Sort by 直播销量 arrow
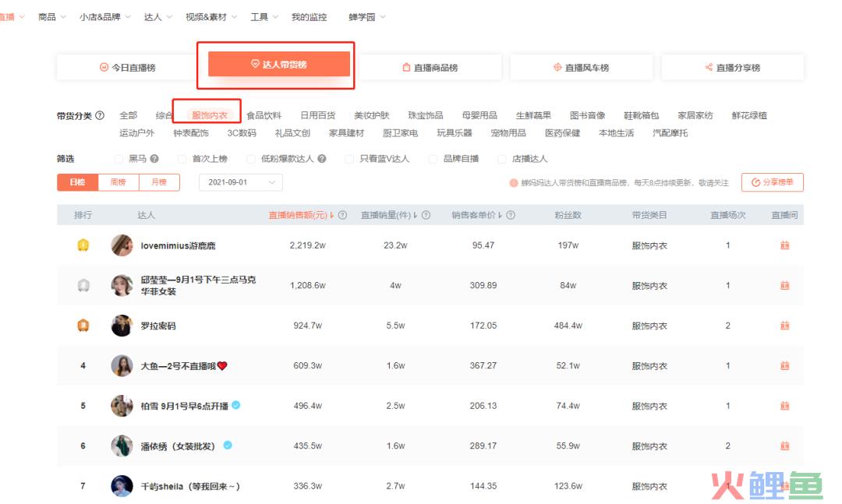The height and width of the screenshot is (504, 842). click(x=416, y=215)
